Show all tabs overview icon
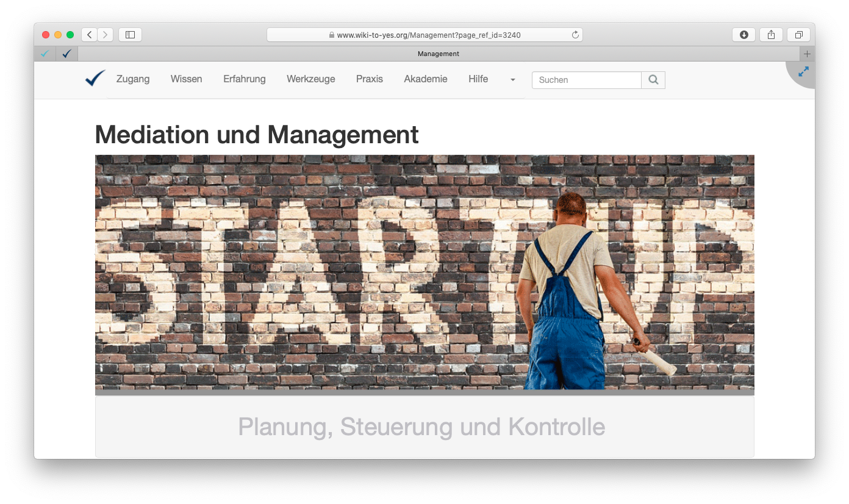This screenshot has width=849, height=504. (798, 35)
